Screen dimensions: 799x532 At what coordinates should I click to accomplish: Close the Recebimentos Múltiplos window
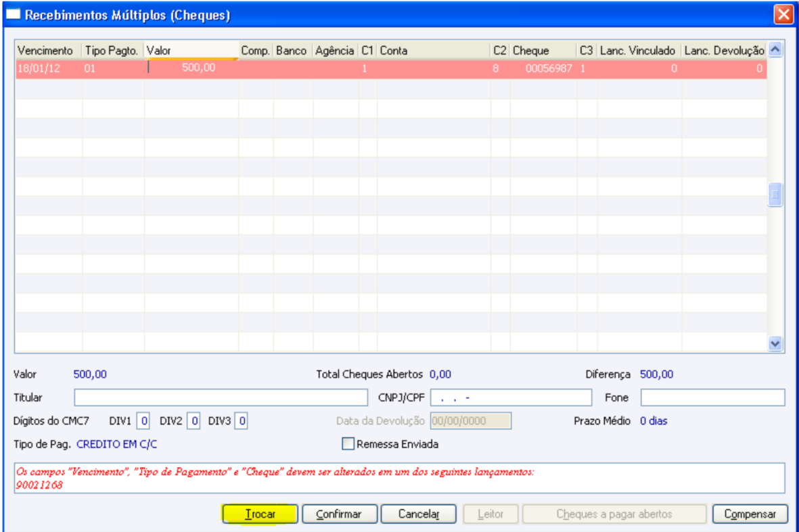[783, 14]
